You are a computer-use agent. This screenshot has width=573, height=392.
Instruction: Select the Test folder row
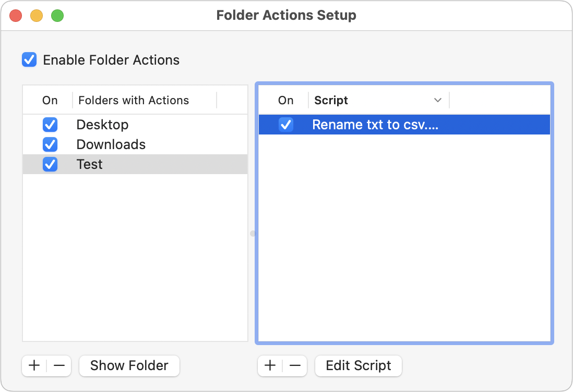pos(130,164)
